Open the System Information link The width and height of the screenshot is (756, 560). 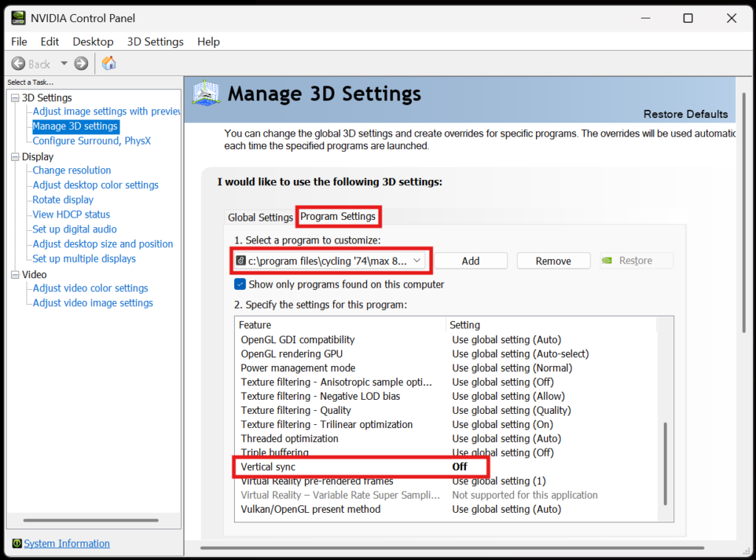click(66, 544)
